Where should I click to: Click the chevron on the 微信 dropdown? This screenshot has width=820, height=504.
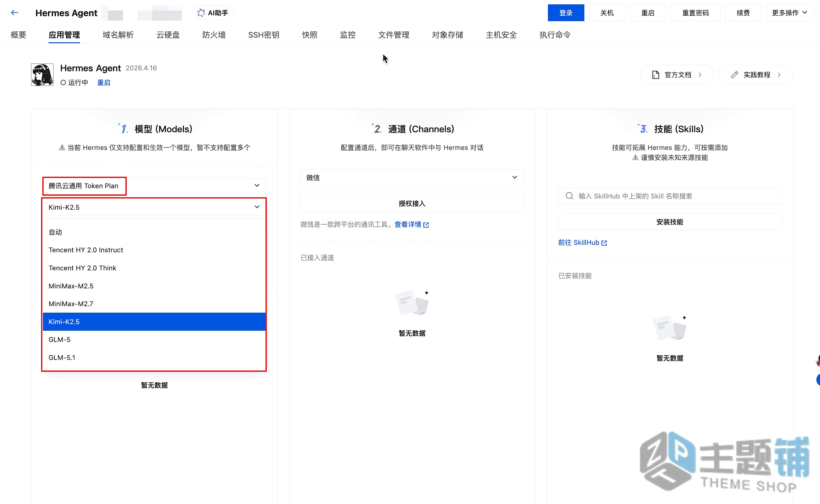click(x=515, y=177)
